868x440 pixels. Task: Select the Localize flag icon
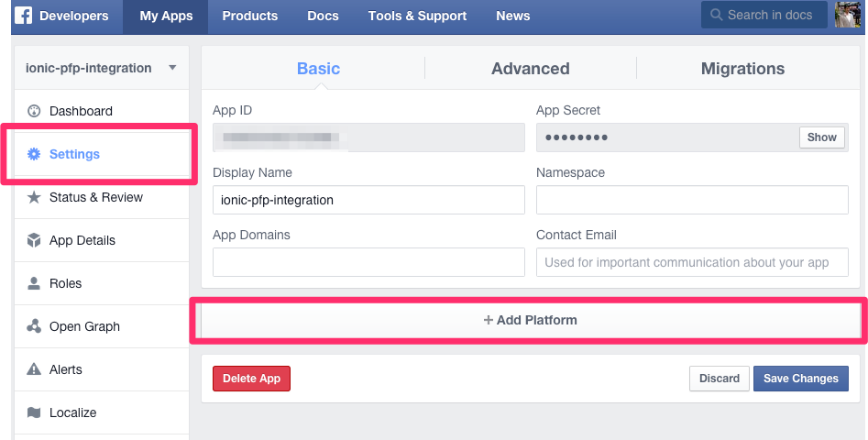[34, 412]
